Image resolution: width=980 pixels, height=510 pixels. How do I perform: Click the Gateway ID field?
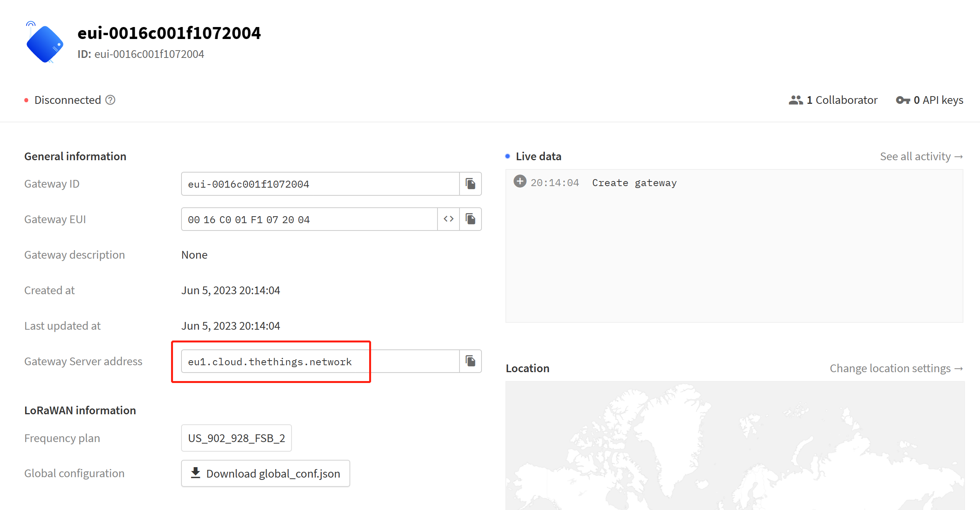tap(320, 184)
